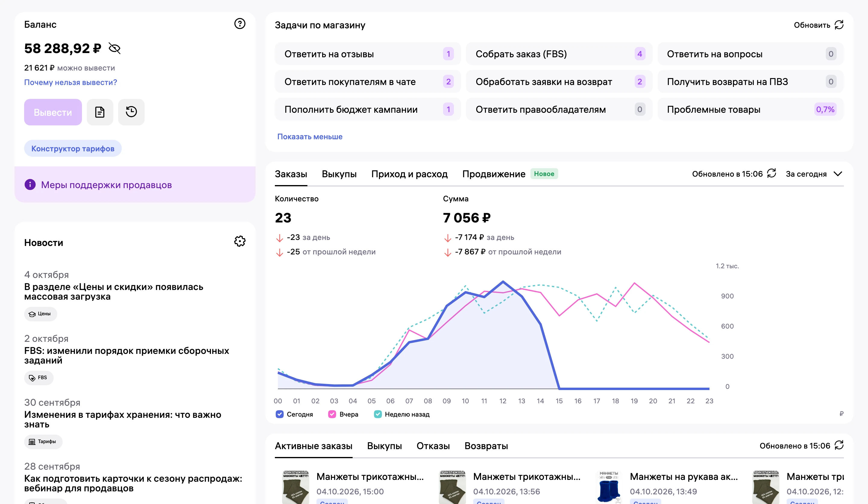Switch to the Возвраты tab
Image resolution: width=868 pixels, height=504 pixels.
486,446
